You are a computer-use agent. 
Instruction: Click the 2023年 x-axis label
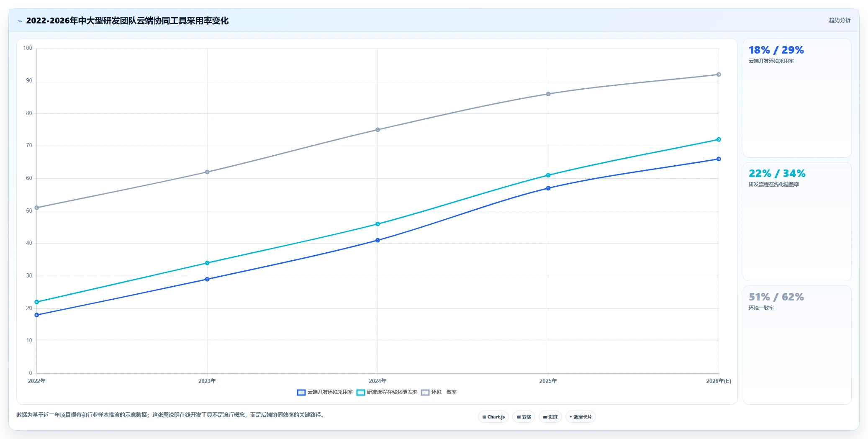coord(207,381)
